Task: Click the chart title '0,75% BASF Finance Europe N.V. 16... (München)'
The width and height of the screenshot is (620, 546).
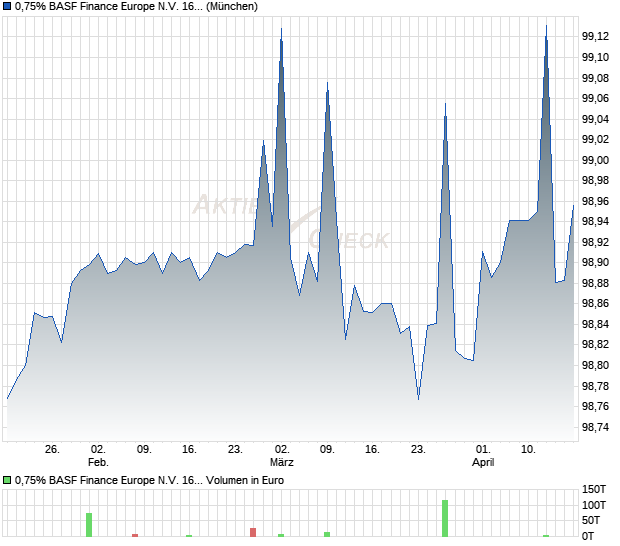Action: pos(136,7)
